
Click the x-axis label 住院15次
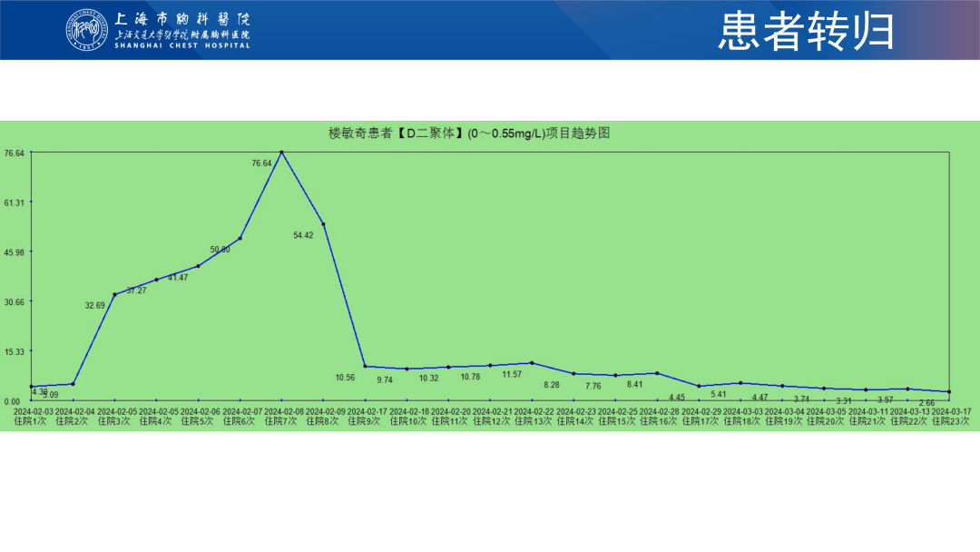click(x=617, y=421)
